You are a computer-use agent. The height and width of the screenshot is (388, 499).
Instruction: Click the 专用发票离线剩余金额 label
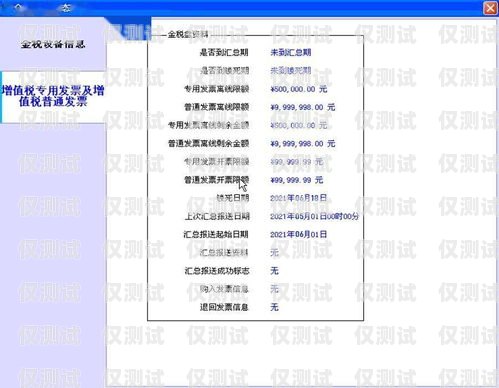click(x=208, y=125)
